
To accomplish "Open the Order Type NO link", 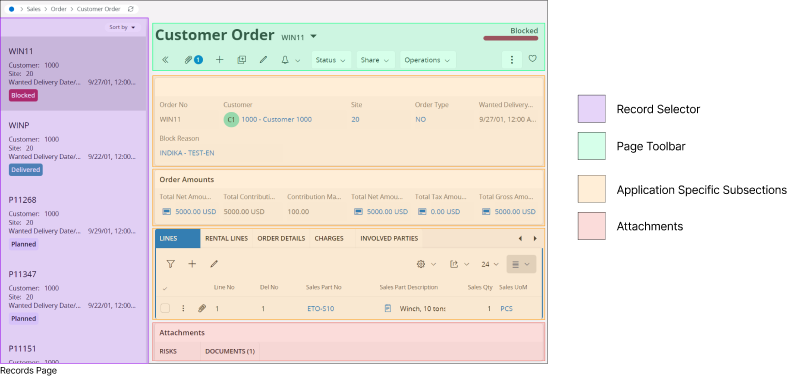I will click(x=420, y=120).
